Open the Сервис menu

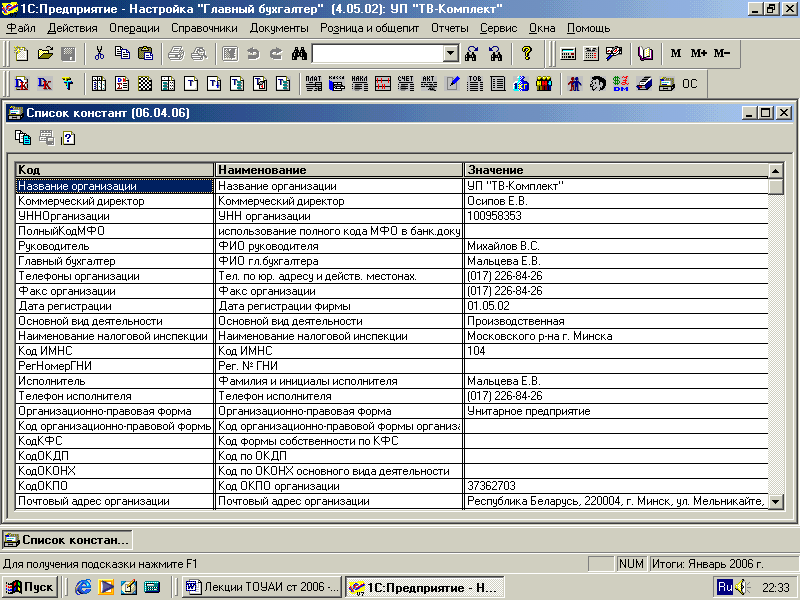[498, 29]
